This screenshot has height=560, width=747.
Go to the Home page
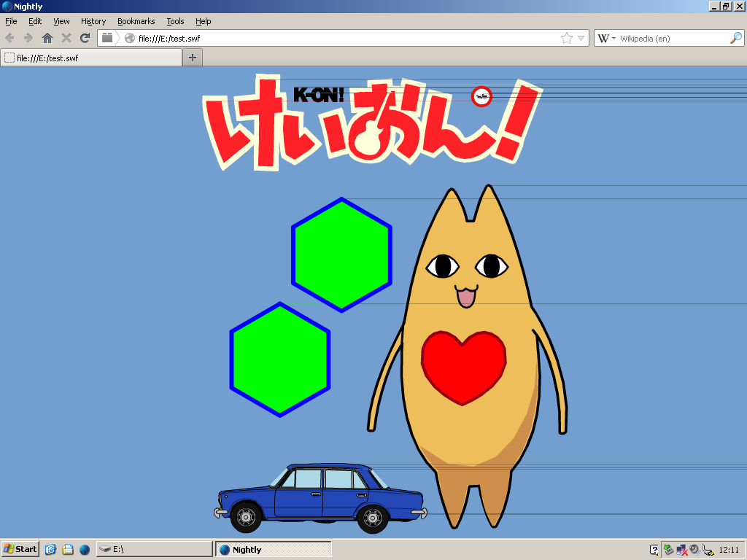coord(47,38)
